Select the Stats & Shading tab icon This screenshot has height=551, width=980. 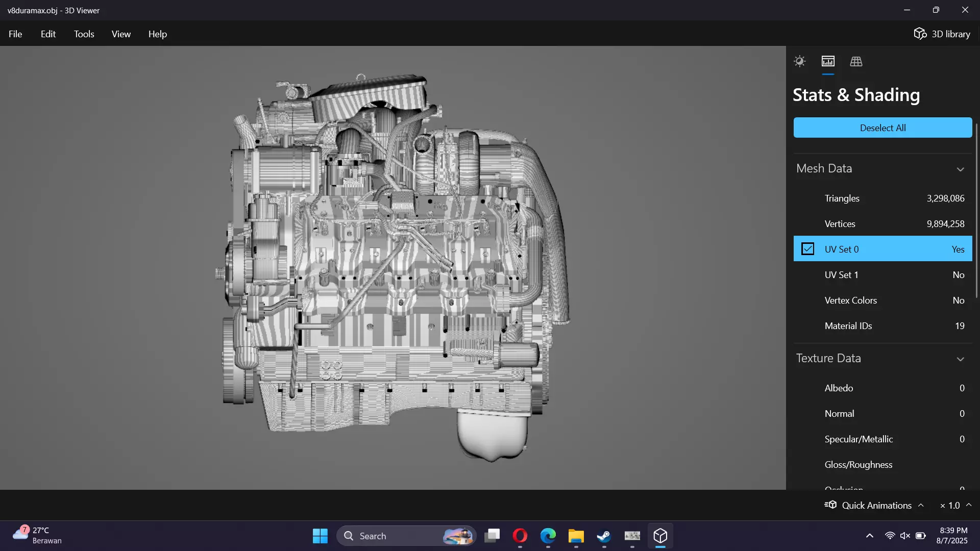tap(828, 61)
